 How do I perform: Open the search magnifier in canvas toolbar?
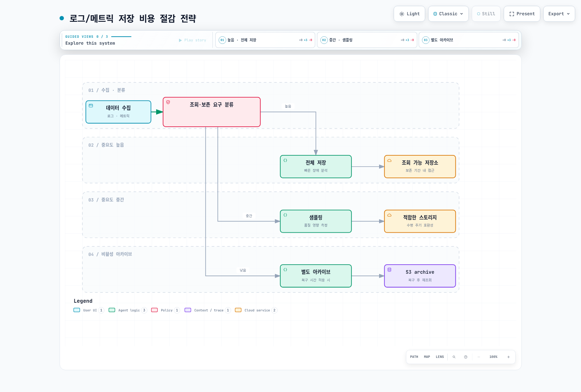[x=454, y=357]
